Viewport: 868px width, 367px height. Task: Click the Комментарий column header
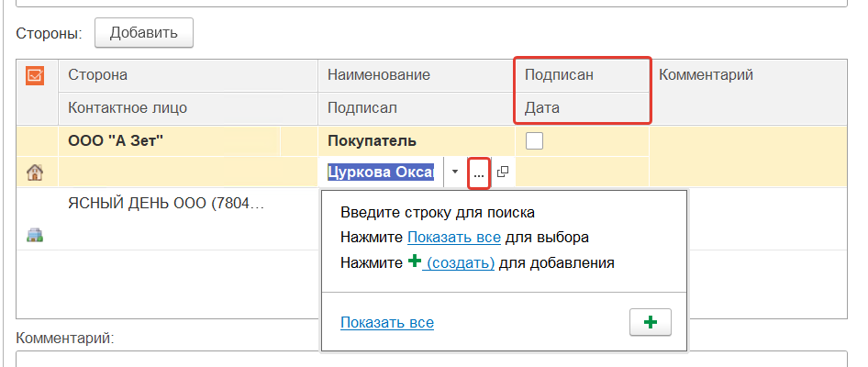[x=706, y=75]
